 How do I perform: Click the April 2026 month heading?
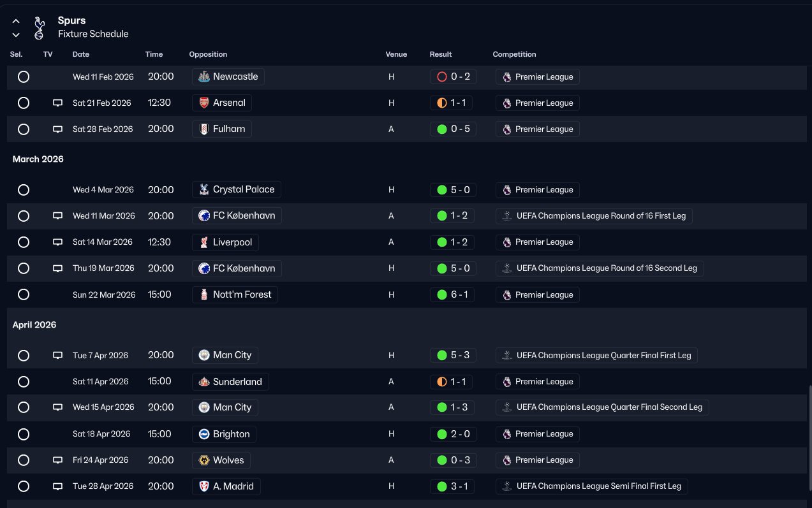point(34,325)
